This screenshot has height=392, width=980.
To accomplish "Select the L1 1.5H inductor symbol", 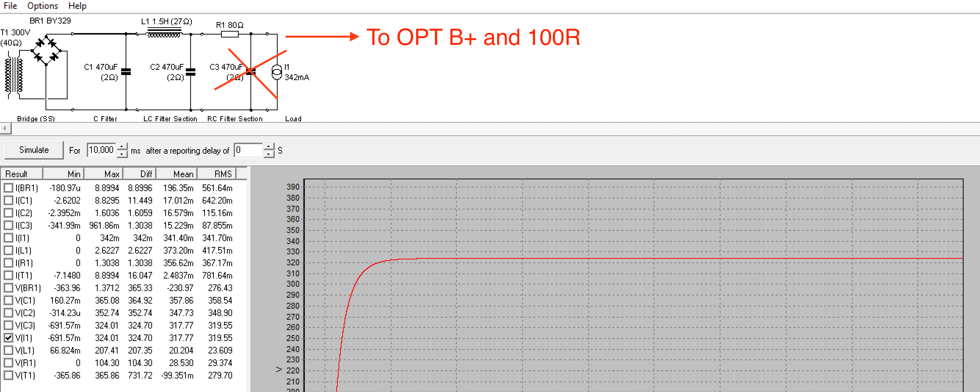I will pyautogui.click(x=164, y=33).
